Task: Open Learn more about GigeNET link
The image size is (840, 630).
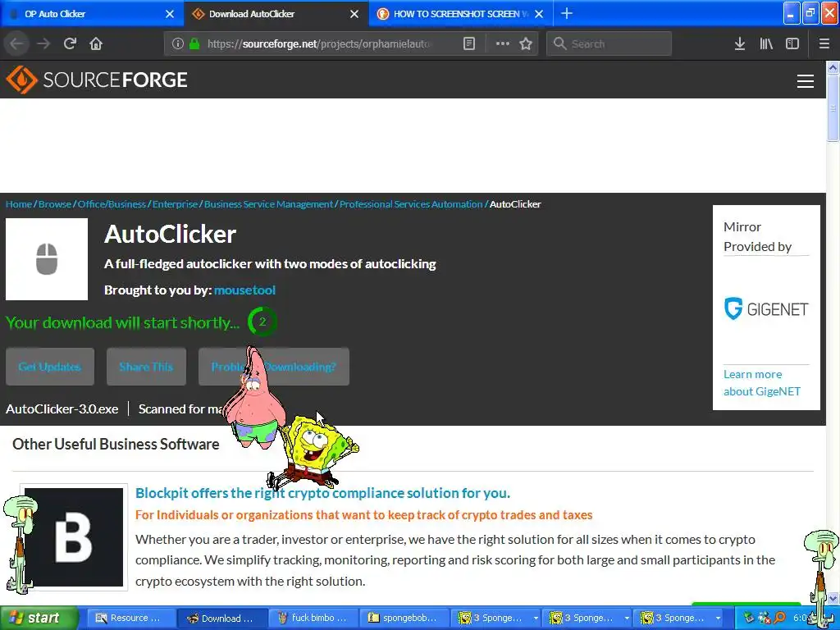Action: pos(762,382)
